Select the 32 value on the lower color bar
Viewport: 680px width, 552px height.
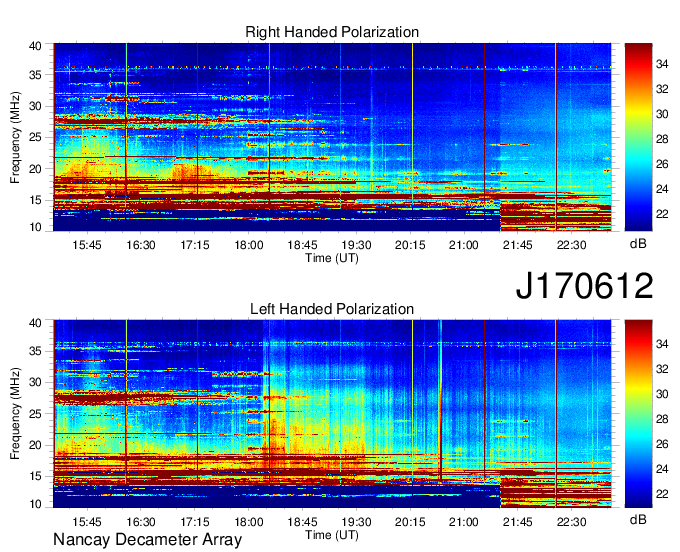click(662, 369)
